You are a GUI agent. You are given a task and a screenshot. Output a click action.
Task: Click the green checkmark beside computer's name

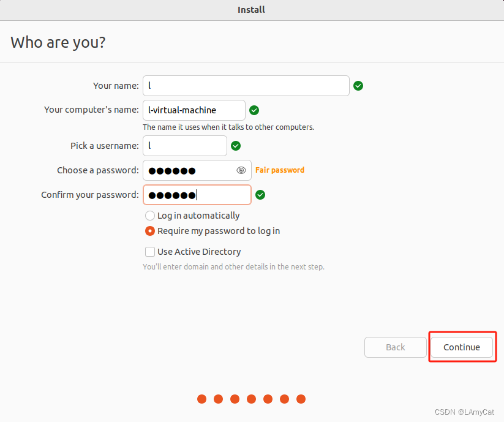[254, 110]
